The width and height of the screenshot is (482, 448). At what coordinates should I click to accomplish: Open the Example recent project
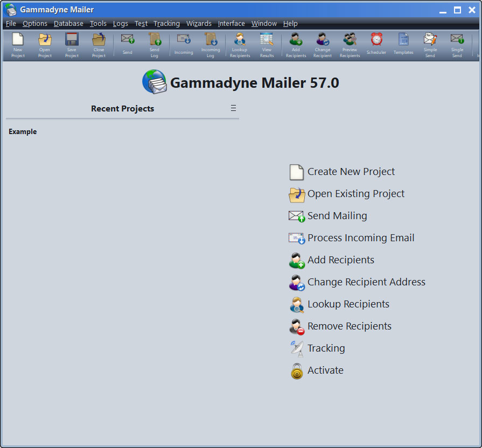pyautogui.click(x=23, y=131)
